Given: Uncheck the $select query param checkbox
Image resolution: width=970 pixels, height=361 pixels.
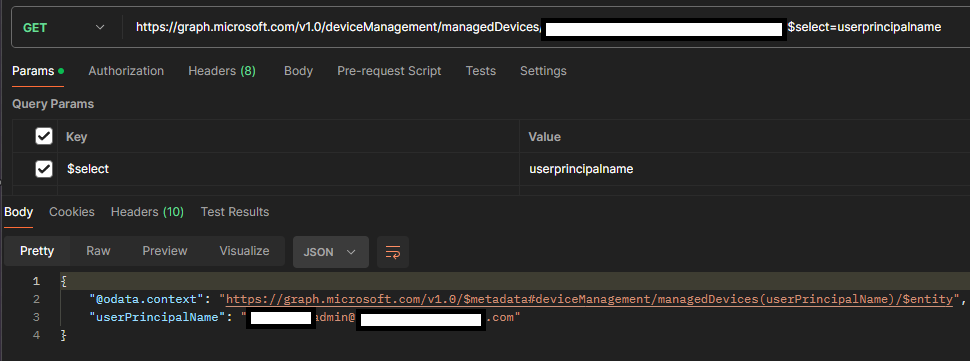Looking at the screenshot, I should pyautogui.click(x=44, y=169).
